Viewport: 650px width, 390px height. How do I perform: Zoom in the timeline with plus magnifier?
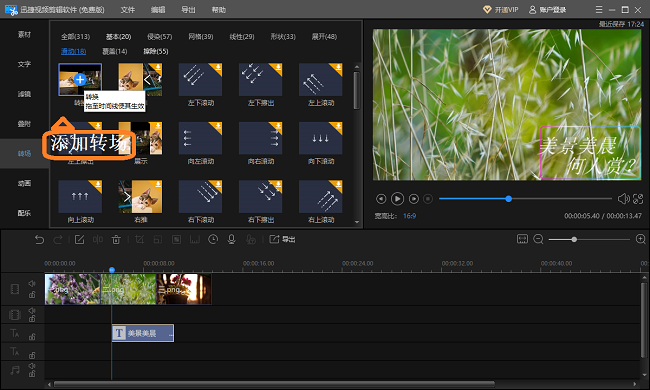tap(640, 239)
